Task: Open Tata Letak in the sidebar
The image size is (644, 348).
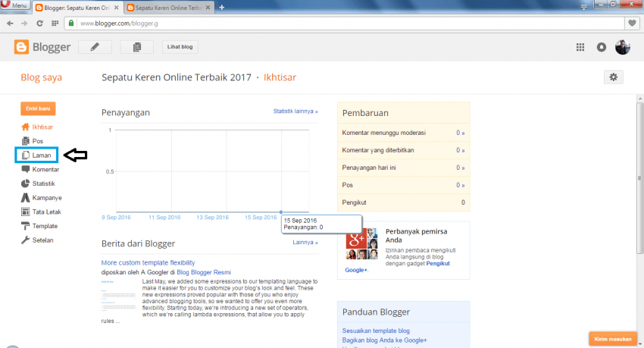Action: point(41,212)
